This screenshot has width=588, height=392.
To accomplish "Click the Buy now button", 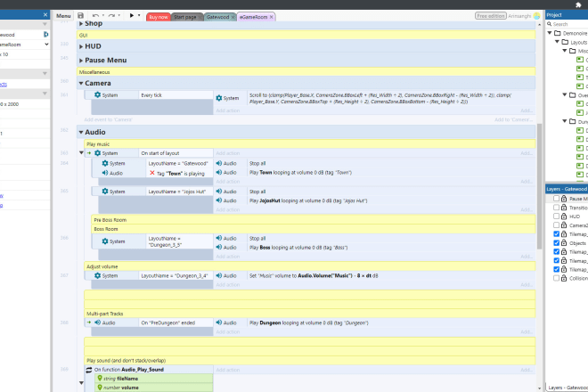I will (159, 17).
